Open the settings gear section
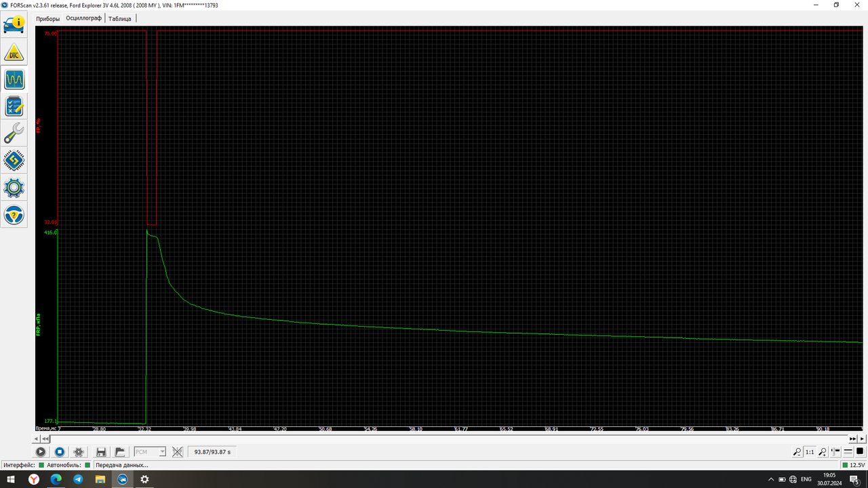 14,188
